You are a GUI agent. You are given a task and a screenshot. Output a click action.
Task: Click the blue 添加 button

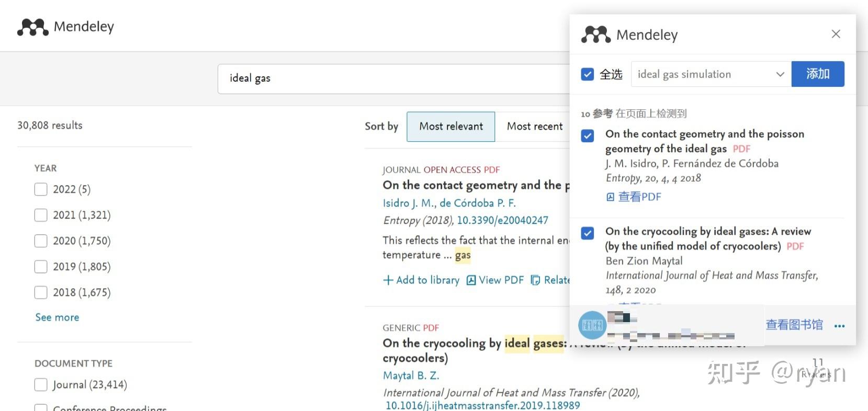pyautogui.click(x=817, y=74)
